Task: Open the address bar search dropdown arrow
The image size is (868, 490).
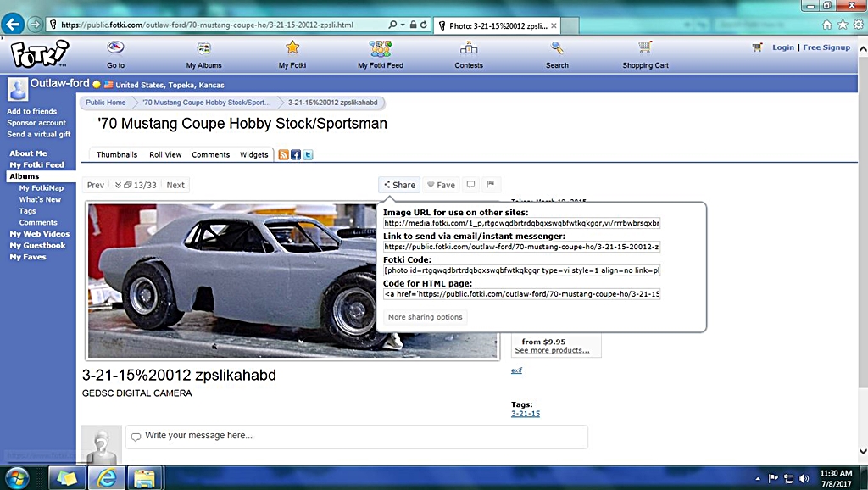Action: pyautogui.click(x=402, y=25)
